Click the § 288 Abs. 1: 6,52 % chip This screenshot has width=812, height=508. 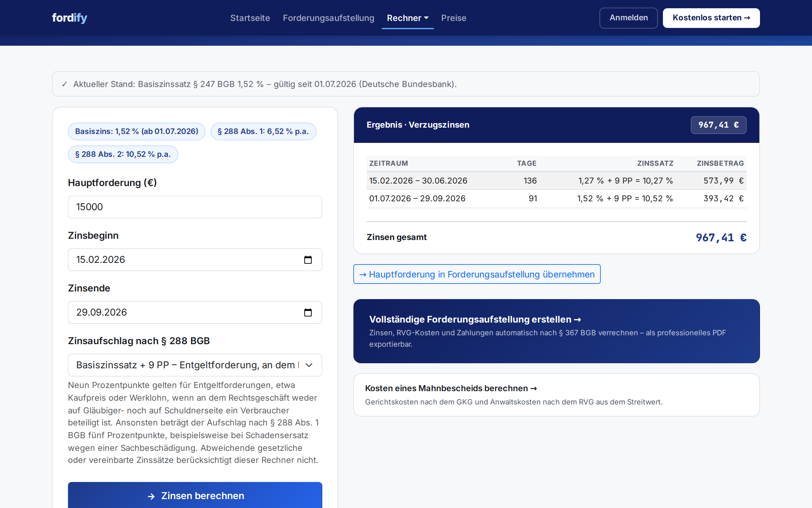click(x=263, y=131)
